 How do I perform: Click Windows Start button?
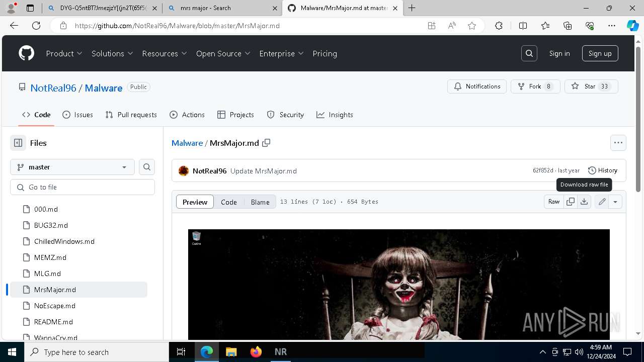coord(12,352)
